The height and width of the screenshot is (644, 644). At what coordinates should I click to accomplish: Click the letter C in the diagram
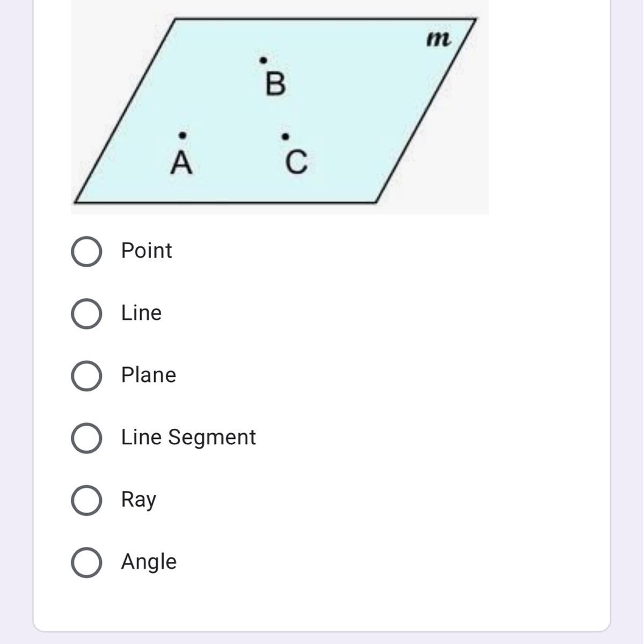[296, 162]
